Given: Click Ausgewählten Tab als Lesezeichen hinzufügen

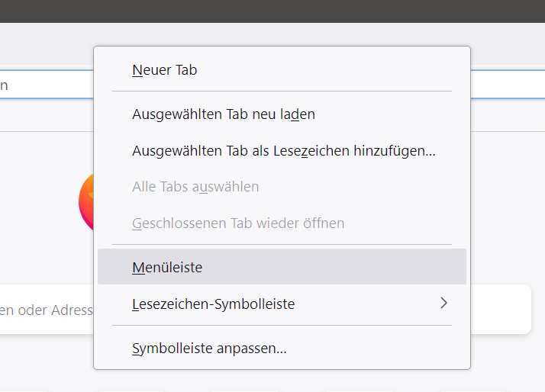Looking at the screenshot, I should [x=283, y=151].
